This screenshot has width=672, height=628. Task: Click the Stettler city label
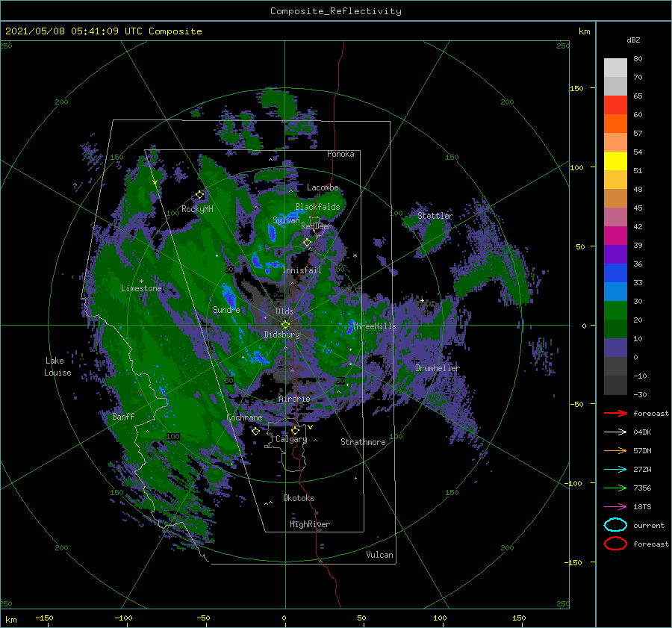tap(435, 216)
